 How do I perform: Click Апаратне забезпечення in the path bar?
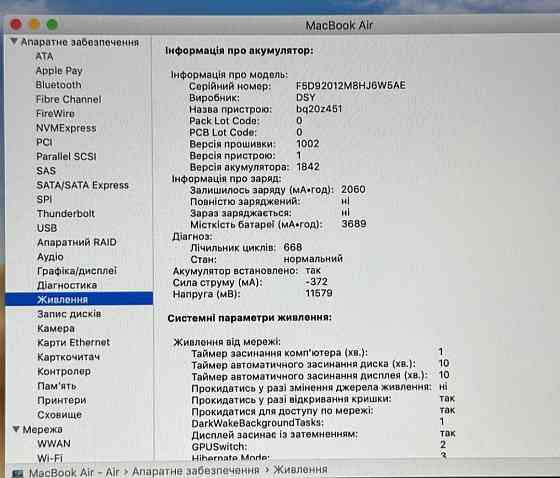(195, 471)
